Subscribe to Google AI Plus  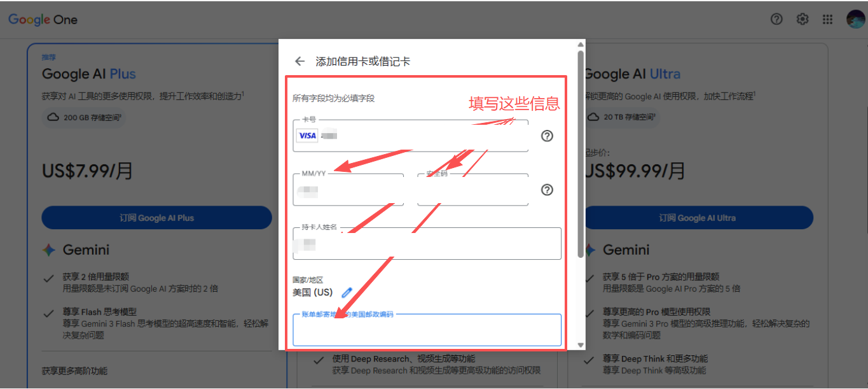click(x=156, y=218)
